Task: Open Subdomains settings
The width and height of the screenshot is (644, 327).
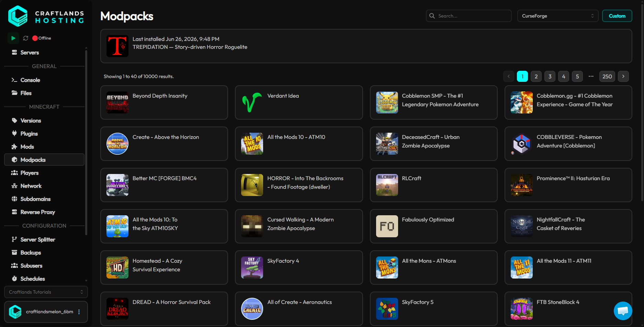Action: 44,199
